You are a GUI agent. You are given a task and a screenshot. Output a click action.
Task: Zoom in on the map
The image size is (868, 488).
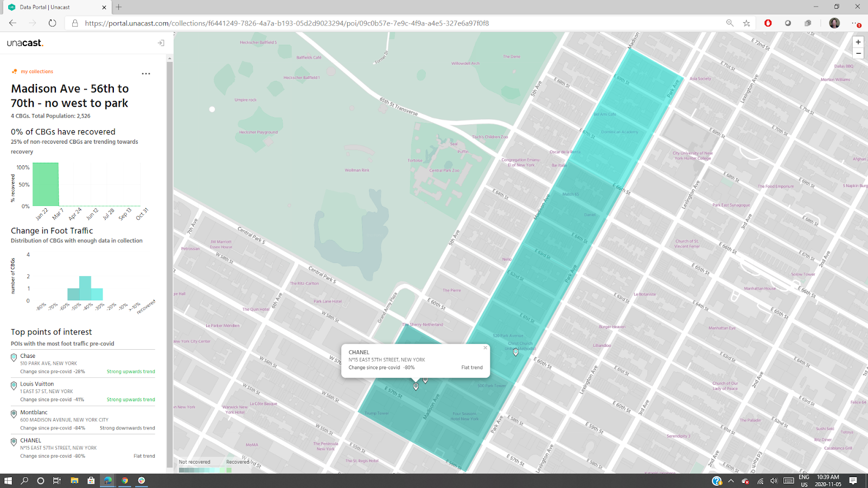point(858,42)
